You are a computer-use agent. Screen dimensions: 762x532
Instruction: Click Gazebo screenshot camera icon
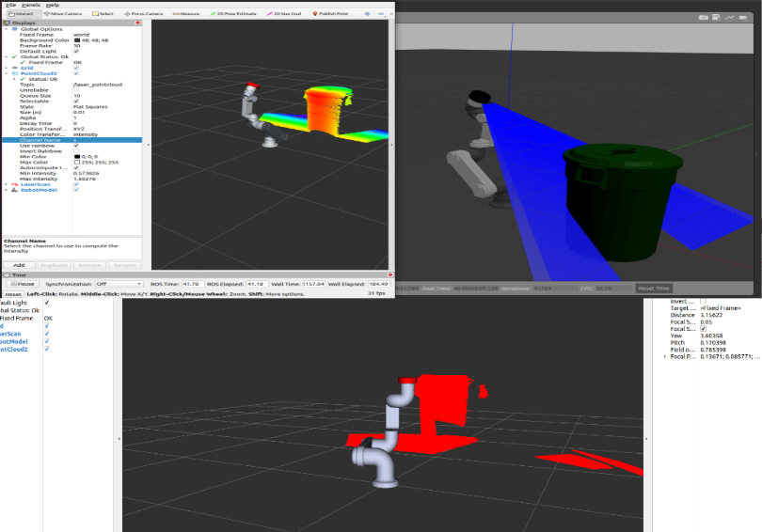pyautogui.click(x=703, y=18)
